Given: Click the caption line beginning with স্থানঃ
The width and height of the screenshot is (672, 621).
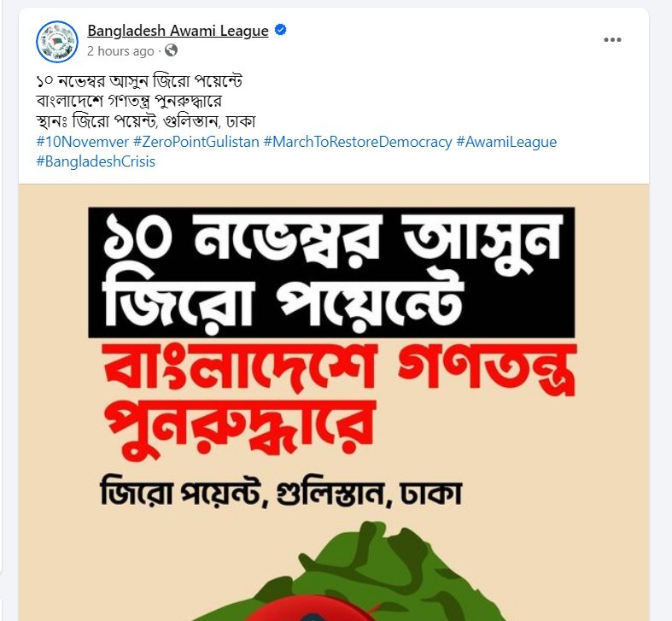Looking at the screenshot, I should tap(146, 121).
